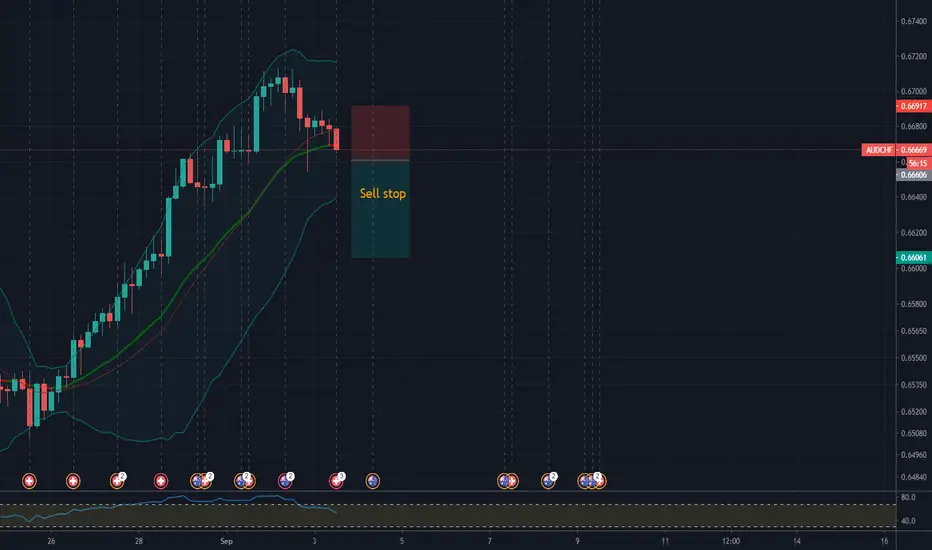Screen dimensions: 932x550
Task: Click the leftmost Swiss flag event icon
Action: click(29, 480)
